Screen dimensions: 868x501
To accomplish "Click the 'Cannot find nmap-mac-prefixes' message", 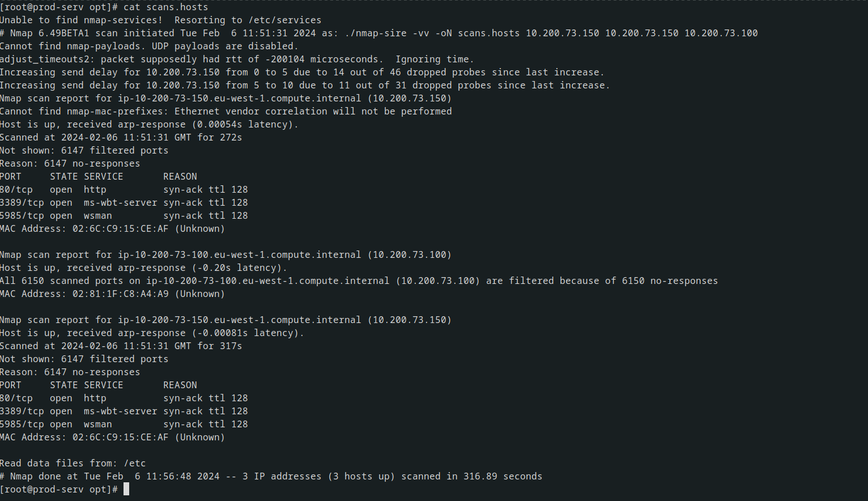I will point(225,111).
